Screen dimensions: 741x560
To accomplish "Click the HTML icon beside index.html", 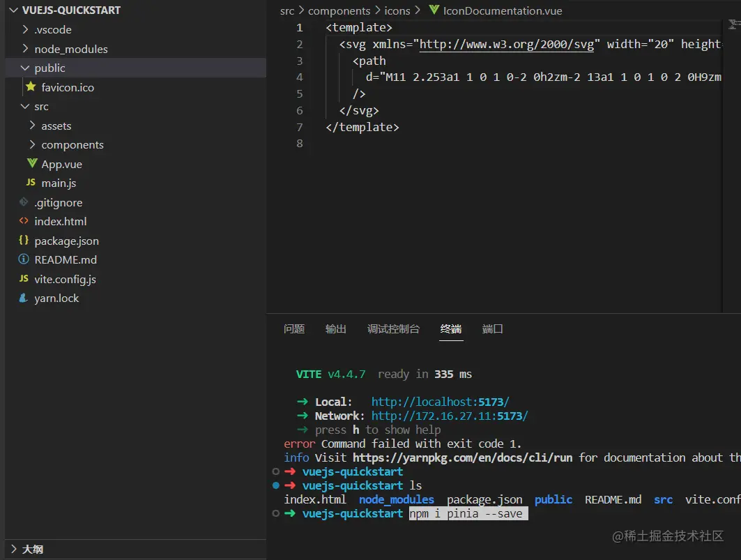I will coord(24,221).
